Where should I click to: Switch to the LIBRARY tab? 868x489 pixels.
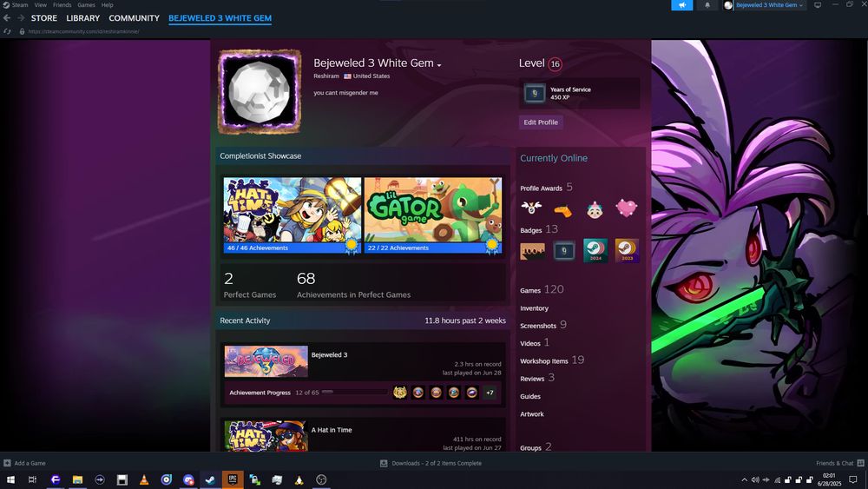83,18
